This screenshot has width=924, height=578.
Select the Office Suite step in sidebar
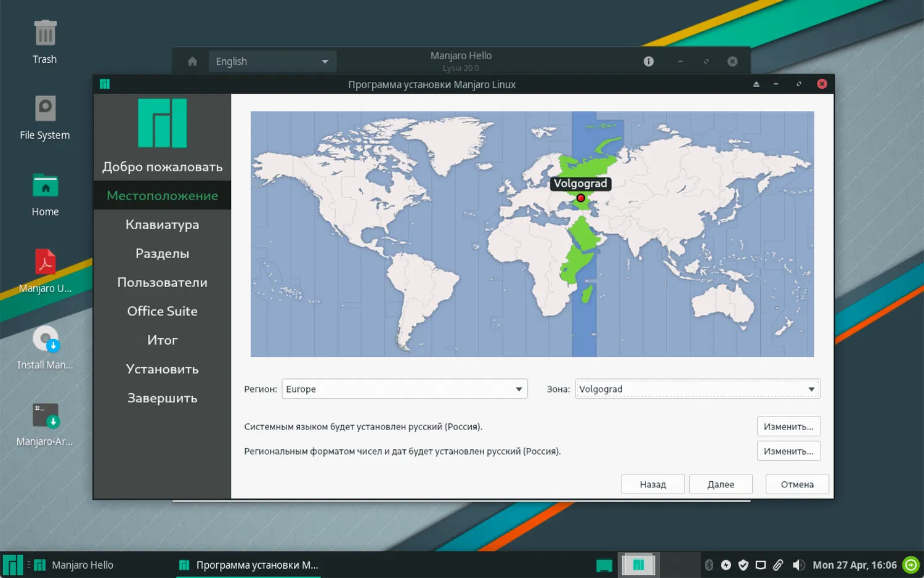coord(162,311)
